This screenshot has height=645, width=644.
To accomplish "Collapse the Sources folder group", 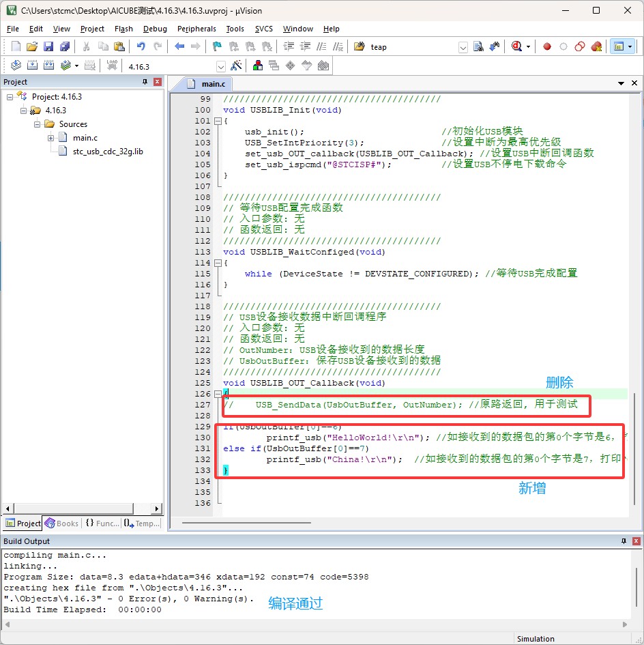I will point(38,124).
